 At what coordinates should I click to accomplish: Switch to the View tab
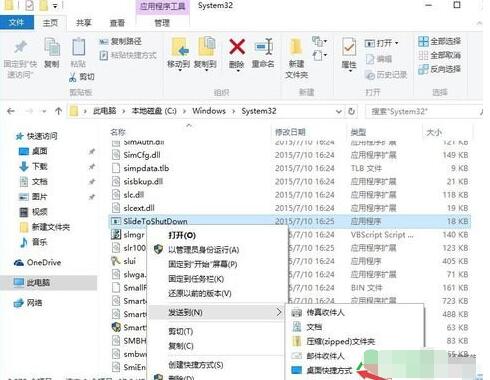click(x=117, y=23)
